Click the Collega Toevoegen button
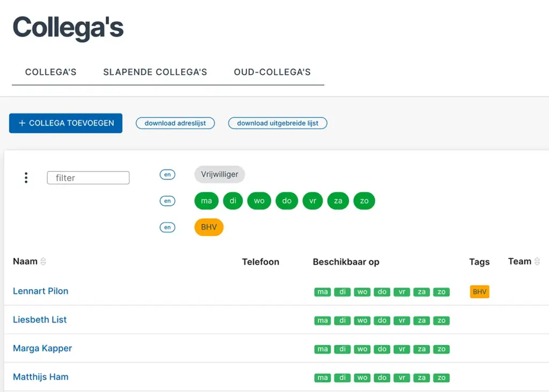Viewport: 549px width, 392px height. pyautogui.click(x=65, y=123)
